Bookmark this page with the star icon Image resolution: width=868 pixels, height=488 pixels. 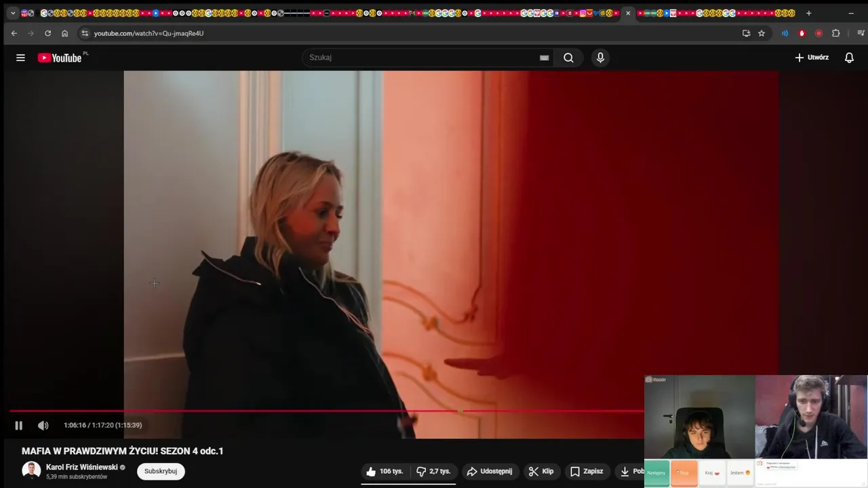[762, 33]
